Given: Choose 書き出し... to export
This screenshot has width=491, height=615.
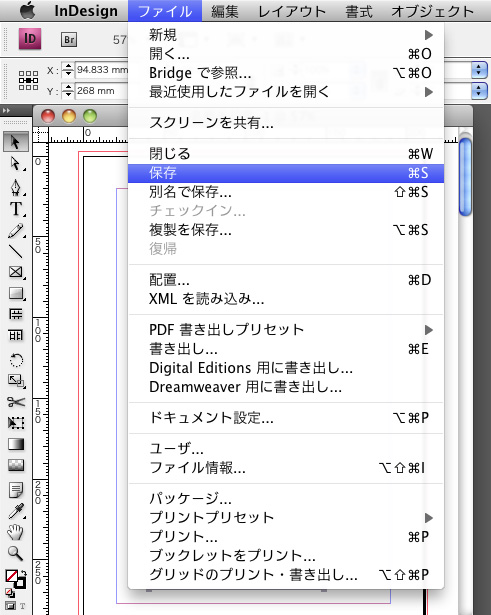Looking at the screenshot, I should tap(286, 349).
